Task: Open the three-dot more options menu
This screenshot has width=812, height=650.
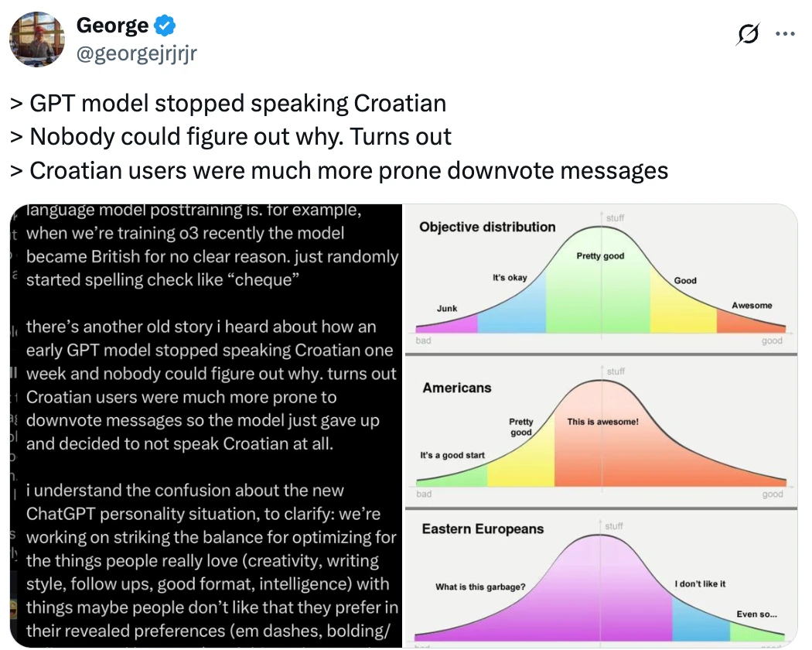Action: (x=785, y=34)
